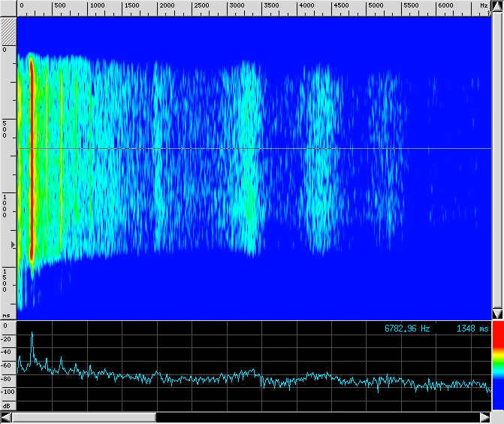This screenshot has width=504, height=424.
Task: Click the hatched corner box beside the rulers
Action: click(8, 32)
